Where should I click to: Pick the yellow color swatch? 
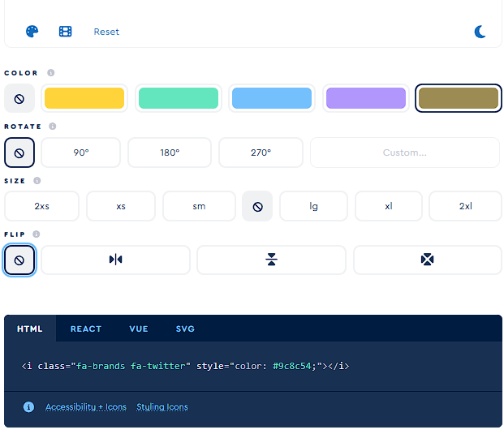click(x=84, y=98)
